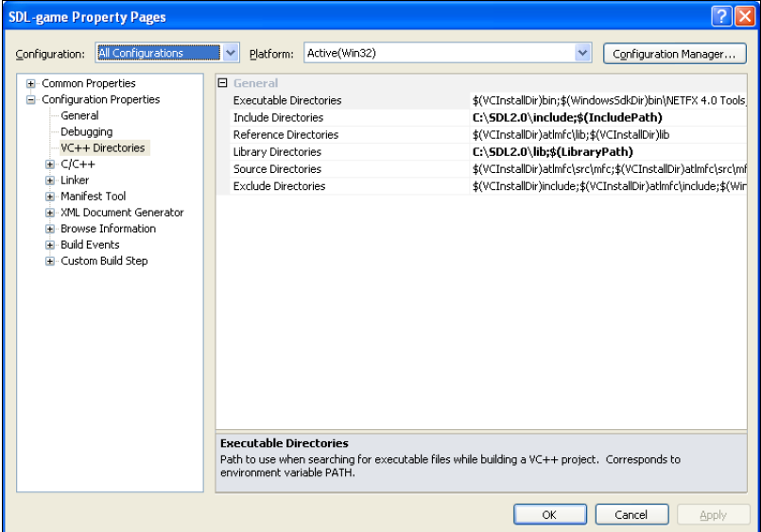Open the Configuration dropdown arrow
The height and width of the screenshot is (532, 761).
click(231, 52)
